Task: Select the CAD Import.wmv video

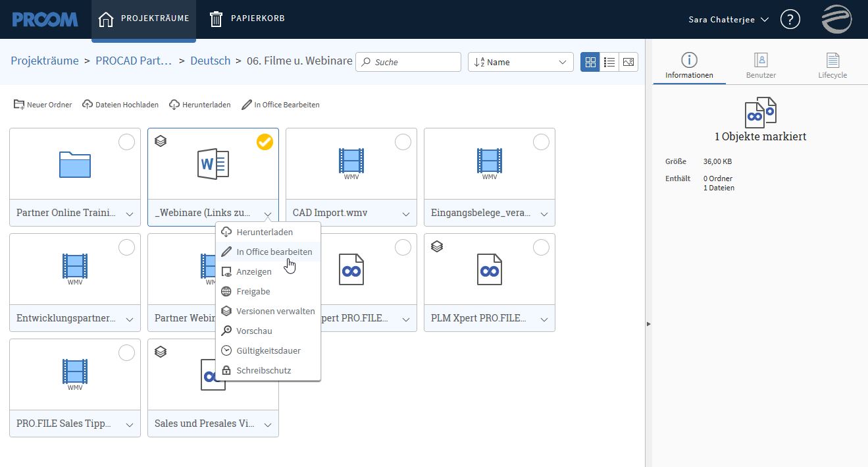Action: click(x=403, y=142)
